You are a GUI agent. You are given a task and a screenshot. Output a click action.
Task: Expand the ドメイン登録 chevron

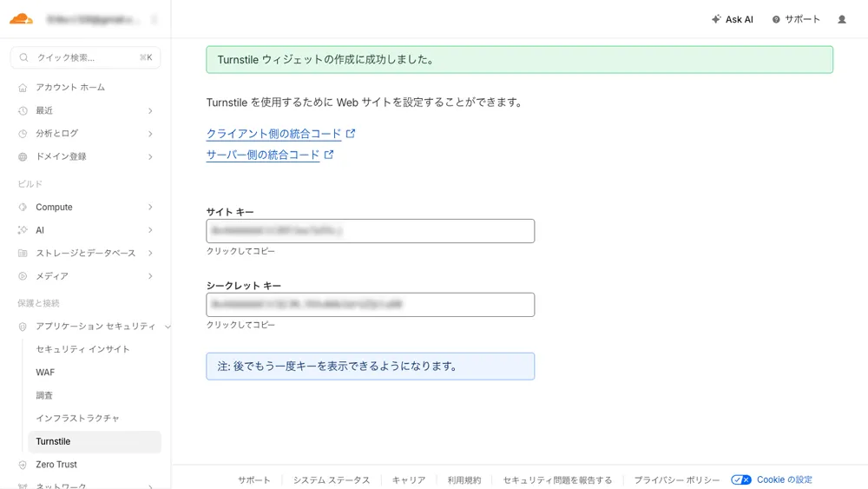coord(150,156)
